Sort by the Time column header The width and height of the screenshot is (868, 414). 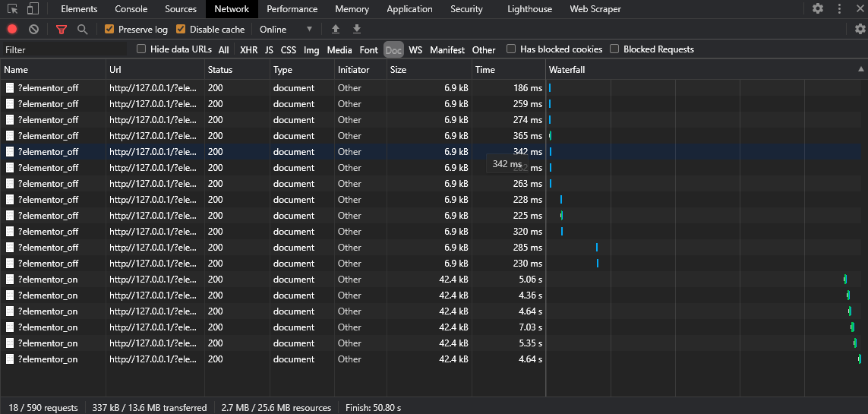[509, 70]
